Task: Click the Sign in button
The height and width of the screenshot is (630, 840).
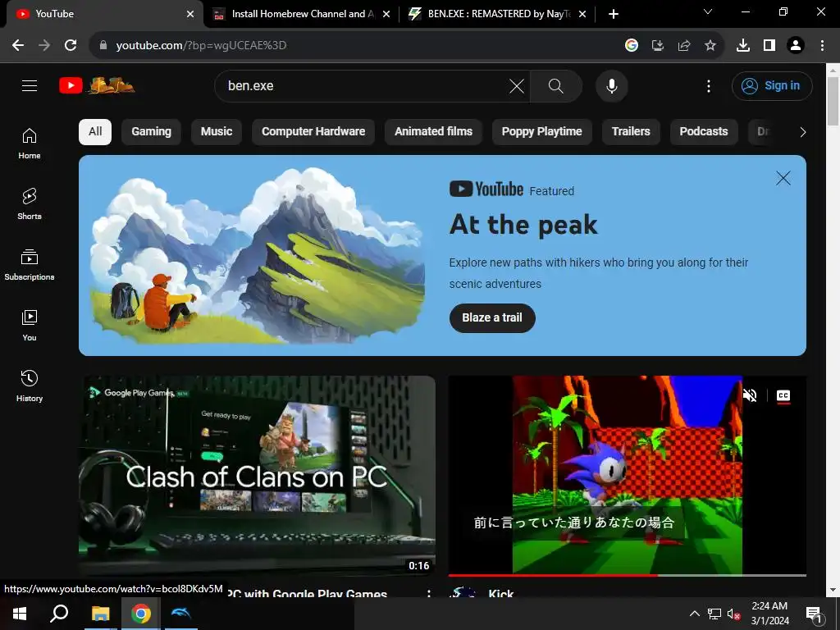Action: [x=772, y=85]
